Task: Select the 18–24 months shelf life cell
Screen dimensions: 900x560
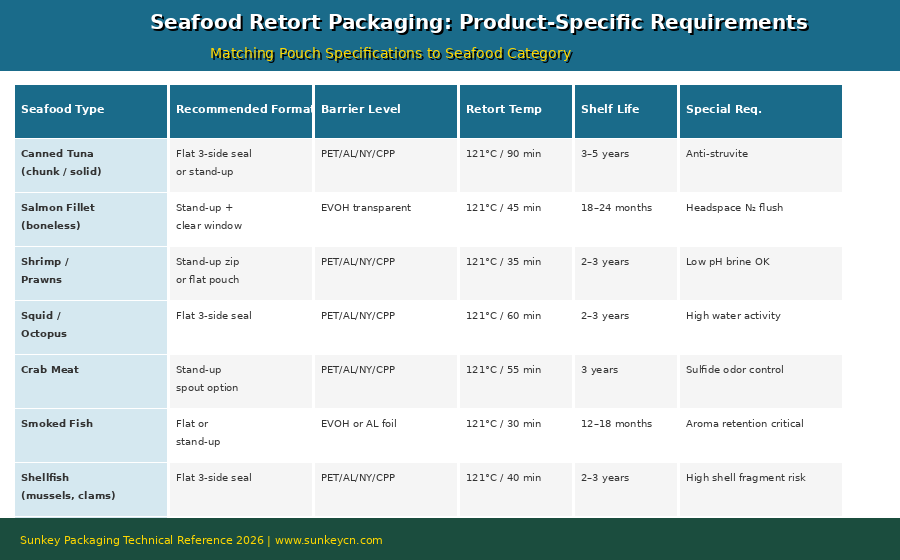Action: click(616, 208)
